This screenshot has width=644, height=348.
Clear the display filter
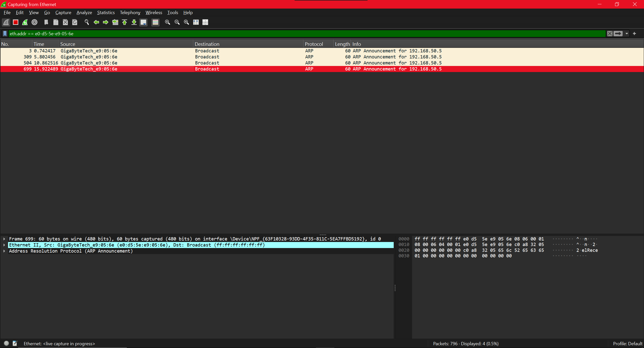(x=610, y=33)
